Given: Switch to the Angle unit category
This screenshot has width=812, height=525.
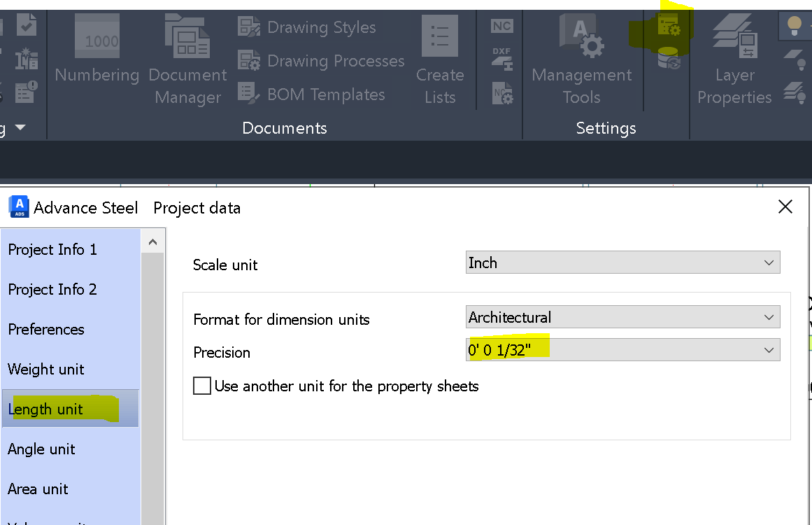Looking at the screenshot, I should (x=41, y=449).
